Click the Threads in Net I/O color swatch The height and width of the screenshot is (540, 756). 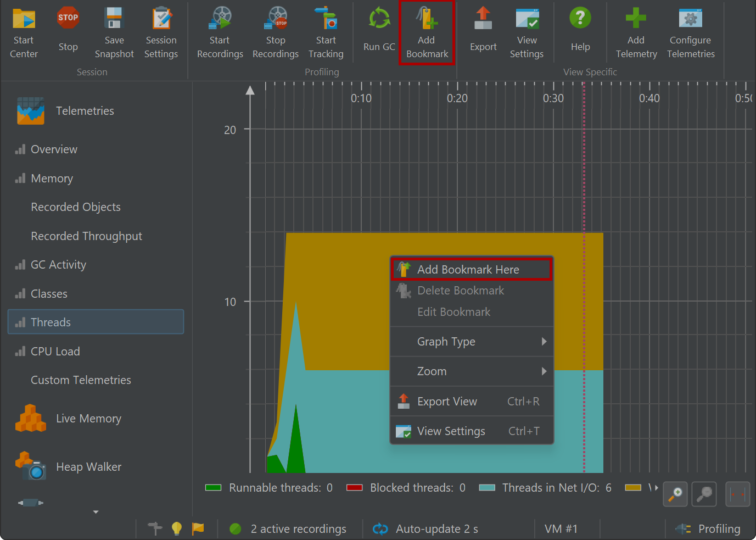(x=487, y=488)
